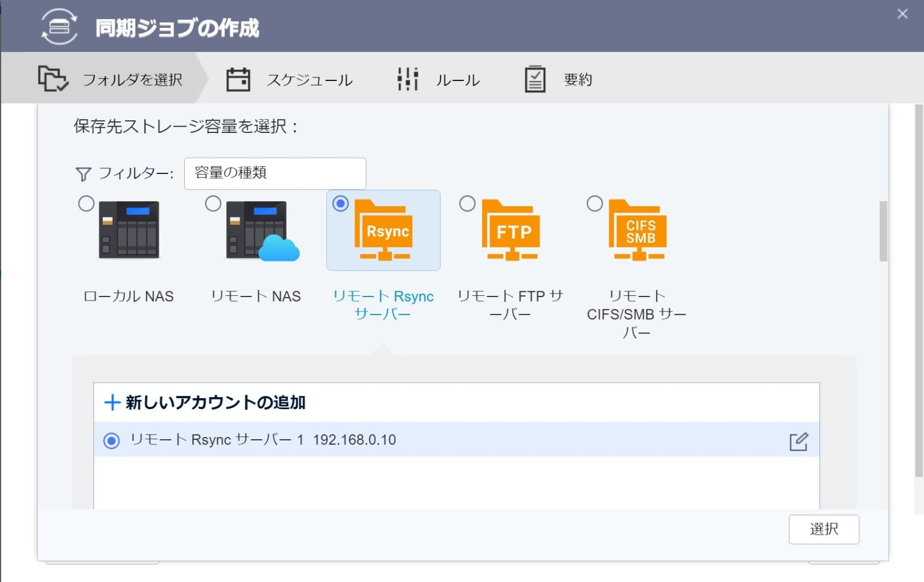The image size is (924, 582).
Task: Click the Local NAS device icon
Action: (129, 229)
